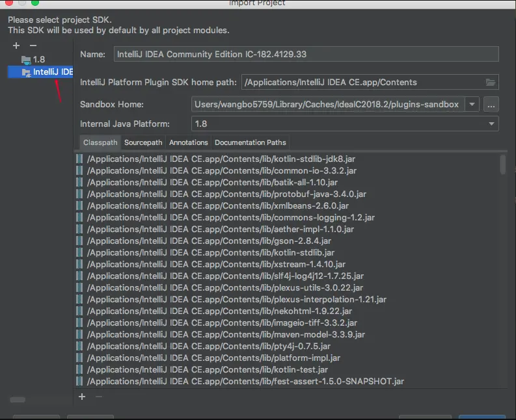Screen dimensions: 516x420
Task: Switch to the Documentation Paths tab
Action: point(251,142)
